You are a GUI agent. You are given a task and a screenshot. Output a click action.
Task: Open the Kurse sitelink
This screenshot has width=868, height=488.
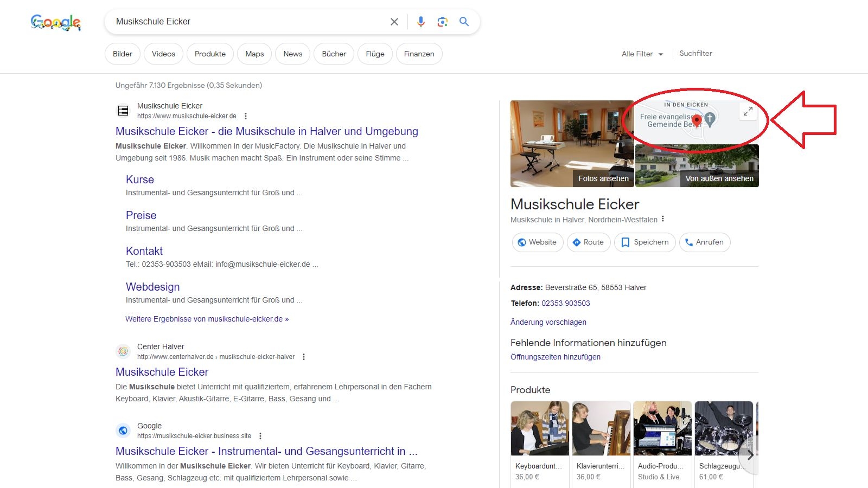coord(140,179)
